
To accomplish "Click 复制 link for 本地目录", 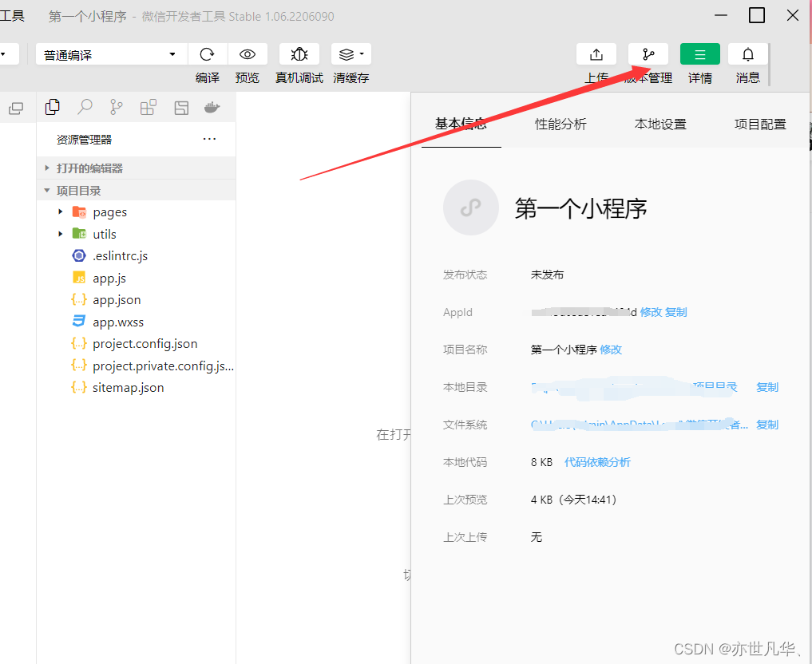I will click(x=767, y=387).
